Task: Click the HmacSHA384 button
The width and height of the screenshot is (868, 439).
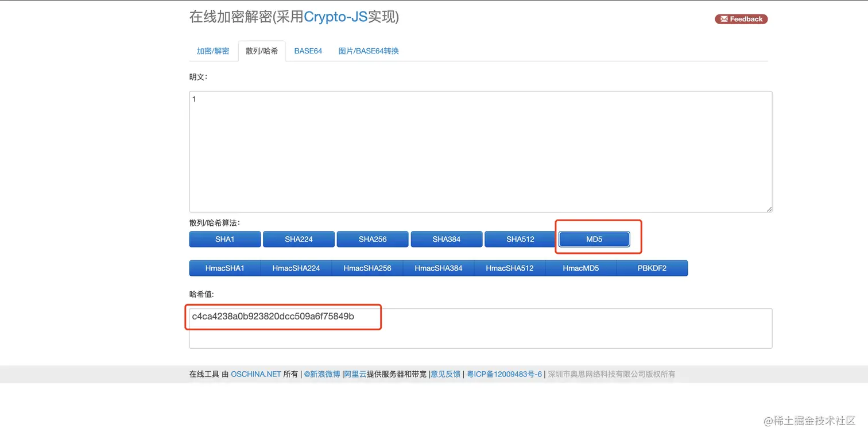Action: tap(439, 268)
